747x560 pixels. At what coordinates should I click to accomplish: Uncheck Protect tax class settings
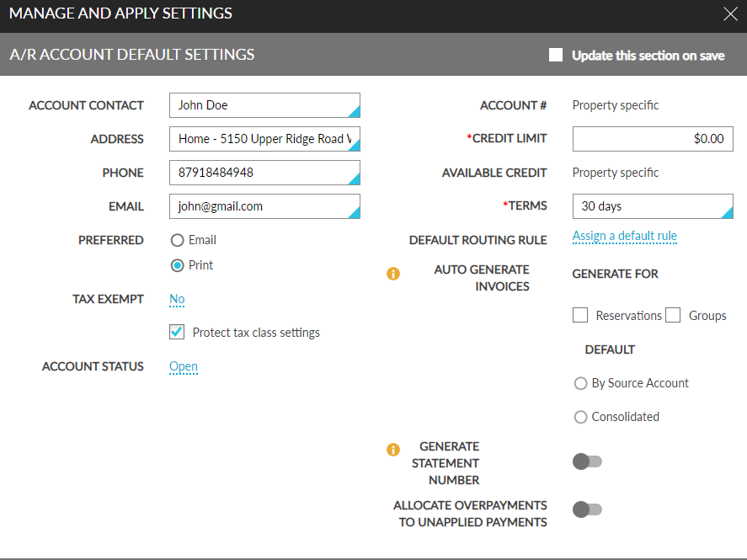pos(176,332)
